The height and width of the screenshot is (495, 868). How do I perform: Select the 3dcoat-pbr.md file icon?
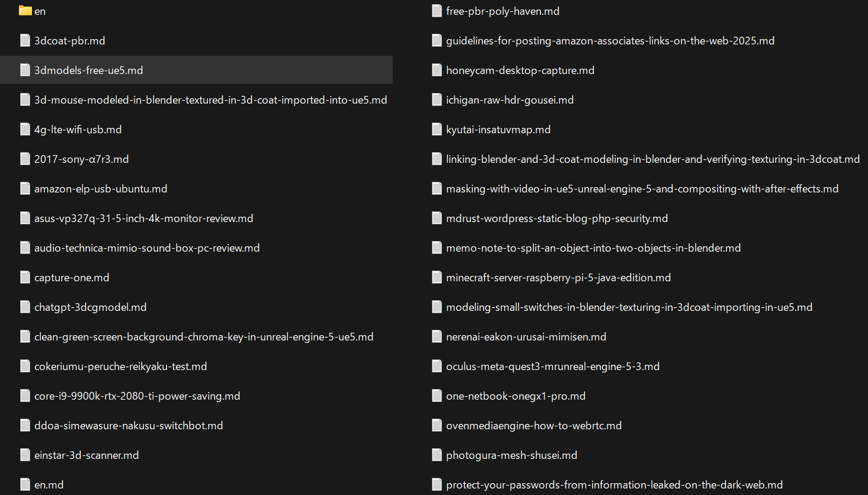pyautogui.click(x=25, y=40)
